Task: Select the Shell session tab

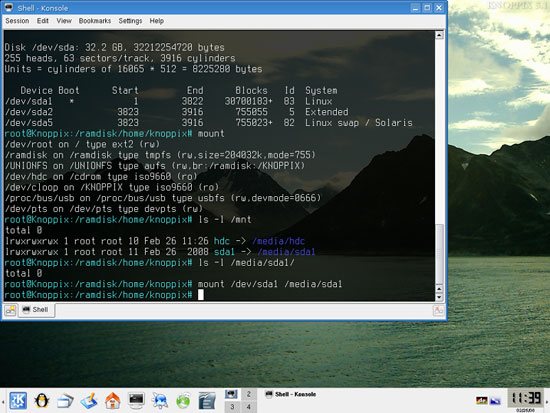Action: tap(36, 310)
